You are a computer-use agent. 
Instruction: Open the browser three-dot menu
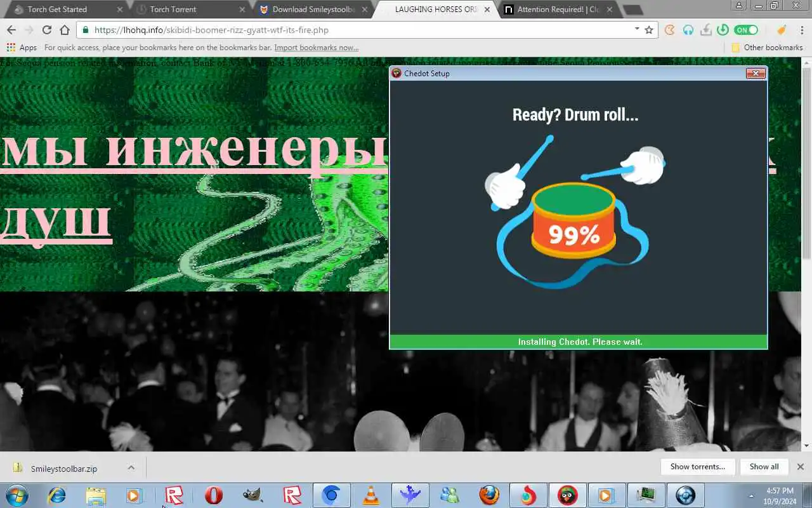801,30
